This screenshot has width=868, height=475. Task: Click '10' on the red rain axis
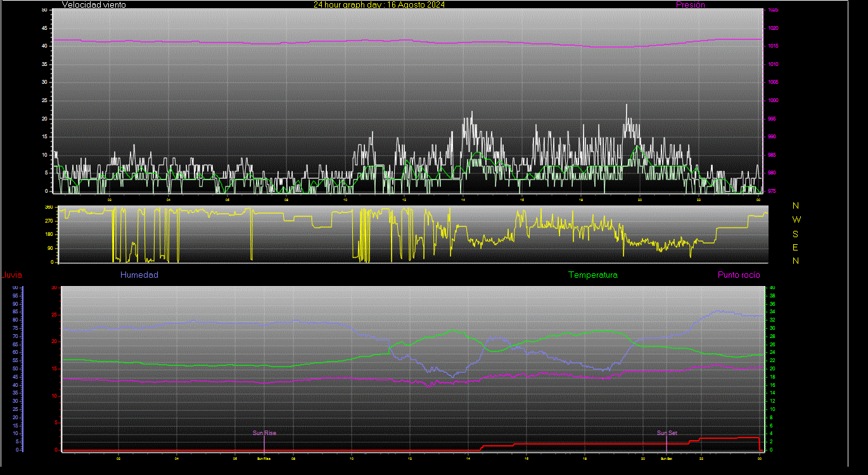click(54, 396)
